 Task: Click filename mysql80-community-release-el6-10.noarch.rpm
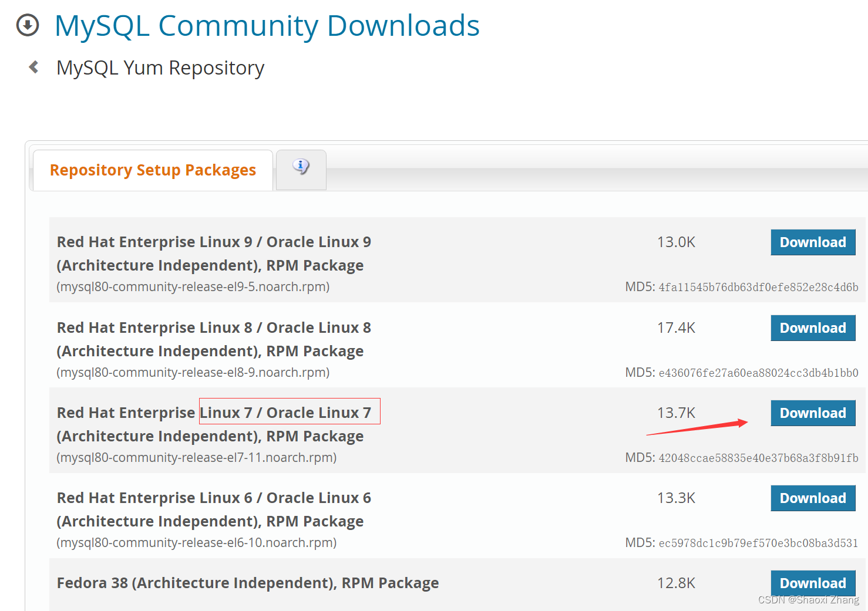[197, 543]
